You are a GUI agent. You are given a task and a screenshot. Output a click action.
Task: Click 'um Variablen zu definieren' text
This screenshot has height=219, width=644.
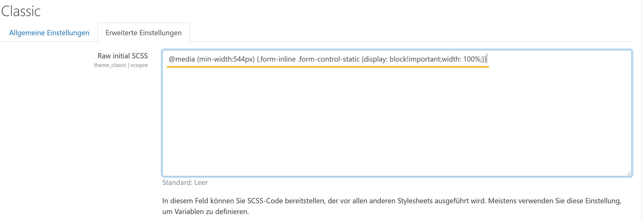[205, 211]
